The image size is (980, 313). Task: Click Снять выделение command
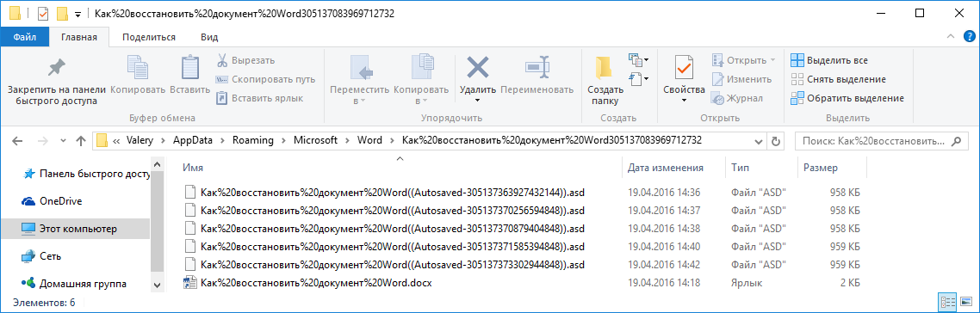(838, 79)
